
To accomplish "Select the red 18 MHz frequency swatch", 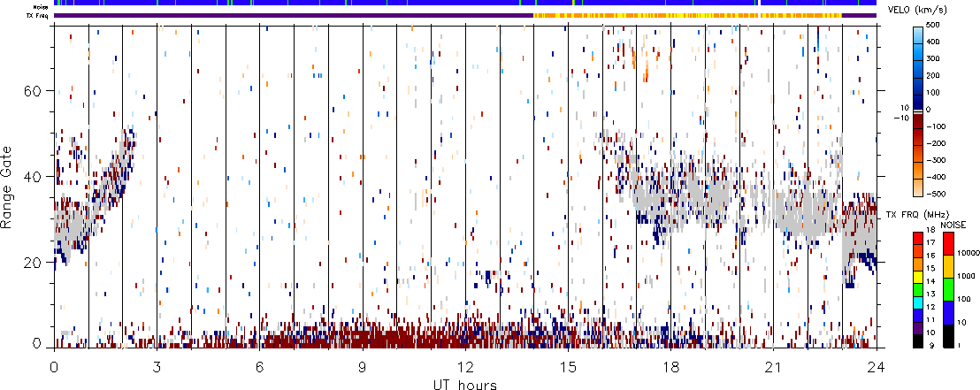I will coord(920,233).
